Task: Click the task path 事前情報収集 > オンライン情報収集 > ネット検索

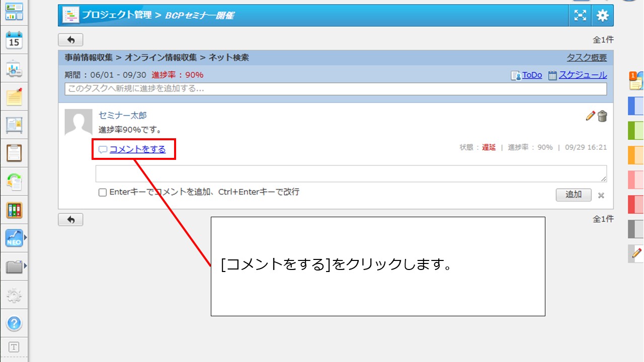Action: (x=156, y=58)
